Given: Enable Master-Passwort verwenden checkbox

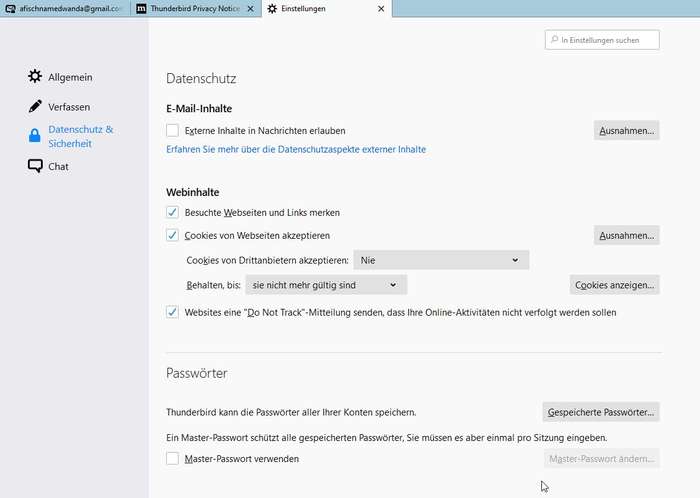Looking at the screenshot, I should (173, 459).
